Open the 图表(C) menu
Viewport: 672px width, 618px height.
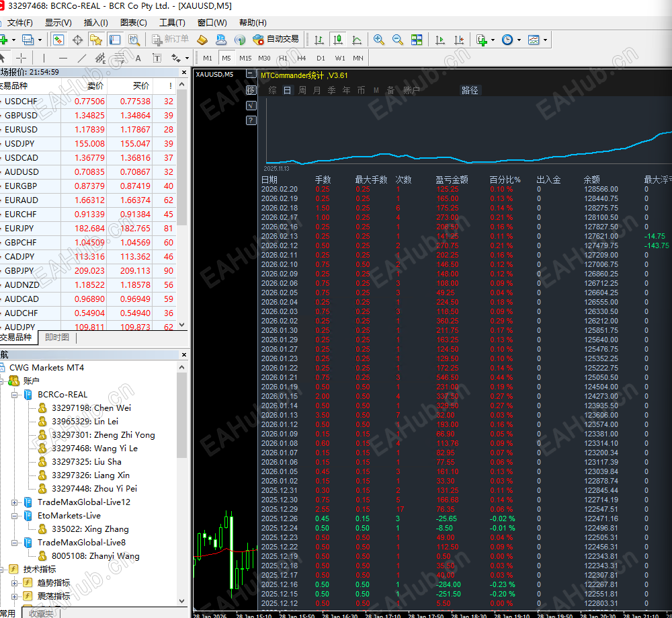pyautogui.click(x=133, y=22)
